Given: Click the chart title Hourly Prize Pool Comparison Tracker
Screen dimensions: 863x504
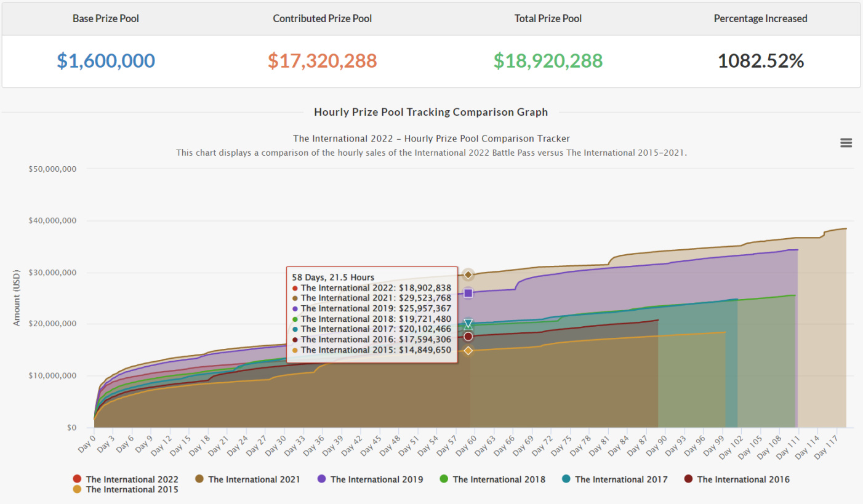Looking at the screenshot, I should pos(431,138).
